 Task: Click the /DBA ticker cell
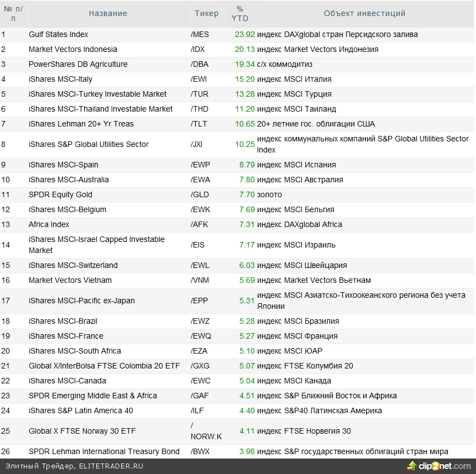pyautogui.click(x=200, y=64)
